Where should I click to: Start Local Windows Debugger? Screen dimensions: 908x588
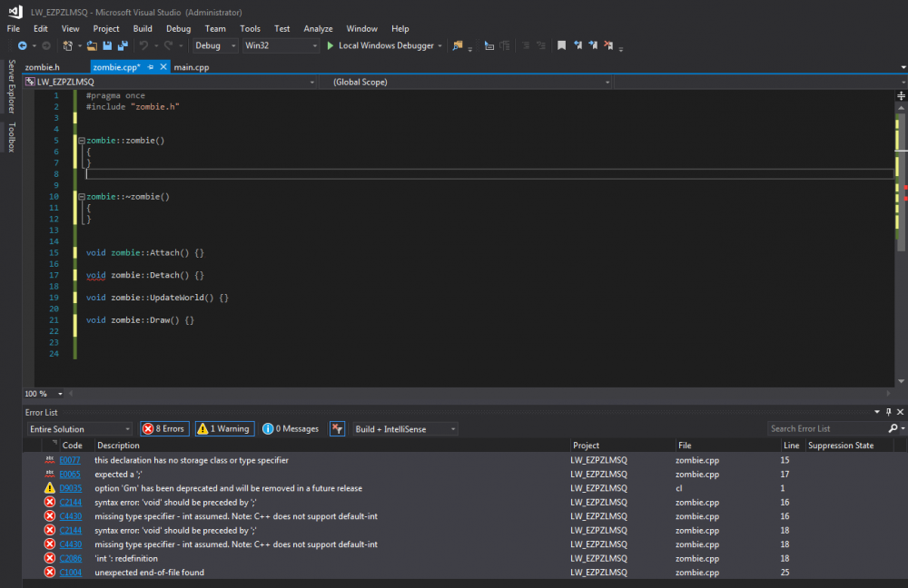tap(383, 45)
